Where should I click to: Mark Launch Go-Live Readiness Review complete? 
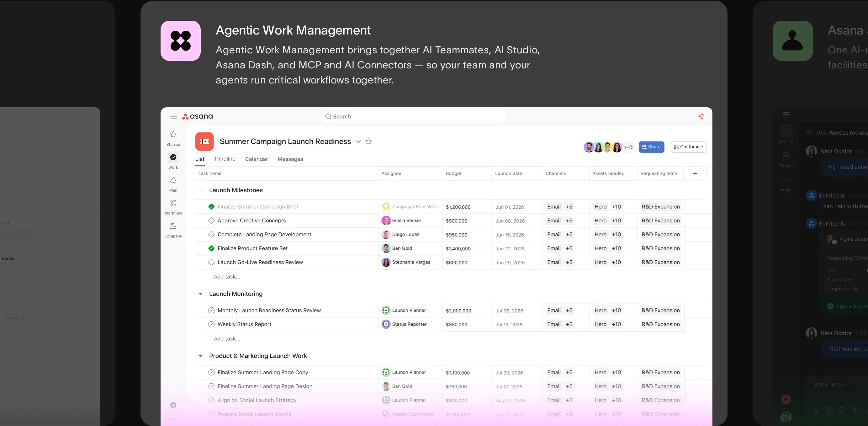click(x=211, y=262)
